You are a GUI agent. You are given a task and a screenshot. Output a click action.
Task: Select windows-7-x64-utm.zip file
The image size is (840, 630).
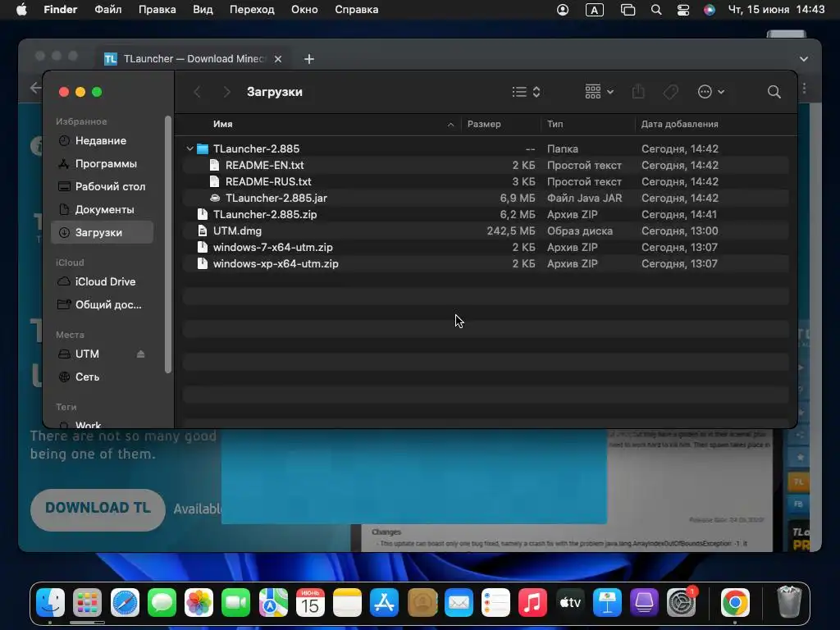486,248
